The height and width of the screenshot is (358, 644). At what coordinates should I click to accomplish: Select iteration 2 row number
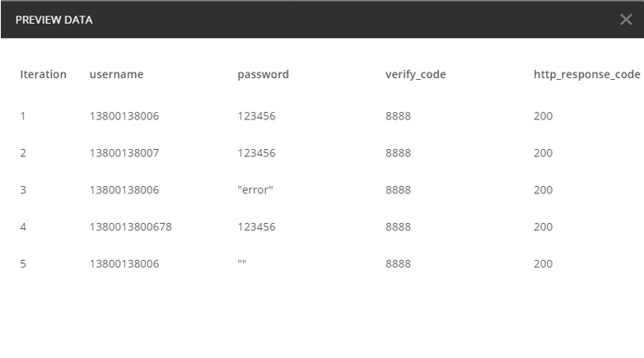[x=24, y=153]
